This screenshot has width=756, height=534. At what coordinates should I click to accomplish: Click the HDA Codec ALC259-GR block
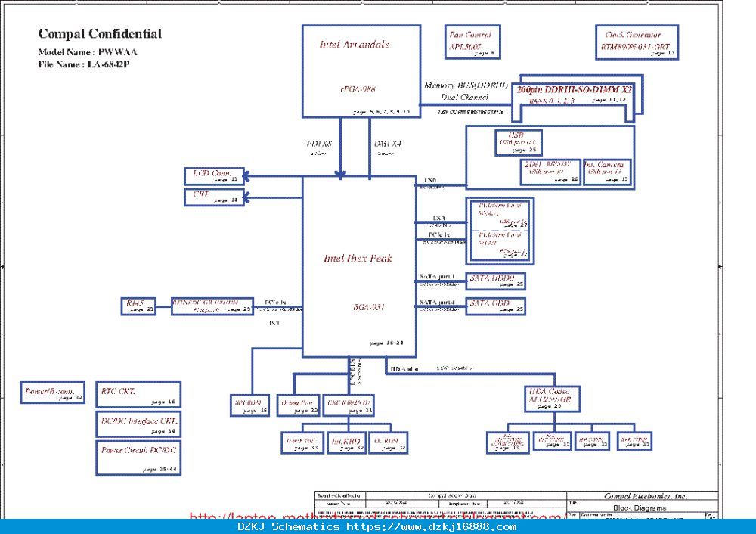552,399
